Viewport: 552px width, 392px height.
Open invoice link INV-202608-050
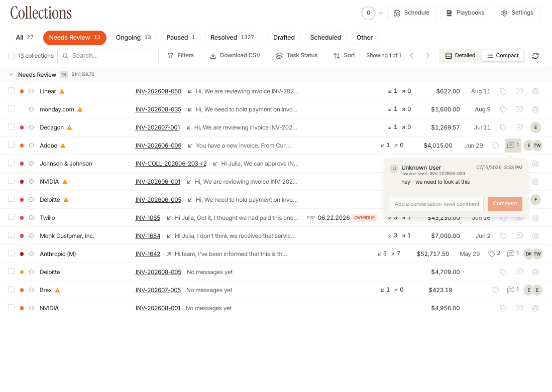[x=158, y=91]
